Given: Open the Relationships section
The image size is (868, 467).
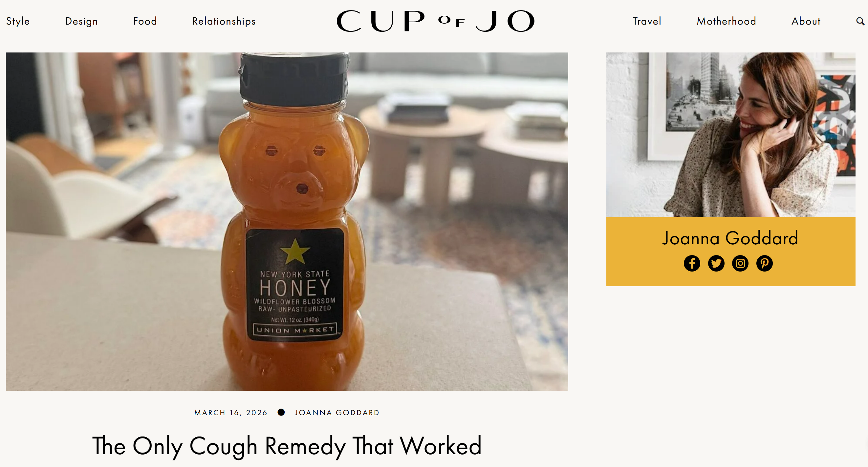Looking at the screenshot, I should pos(224,21).
